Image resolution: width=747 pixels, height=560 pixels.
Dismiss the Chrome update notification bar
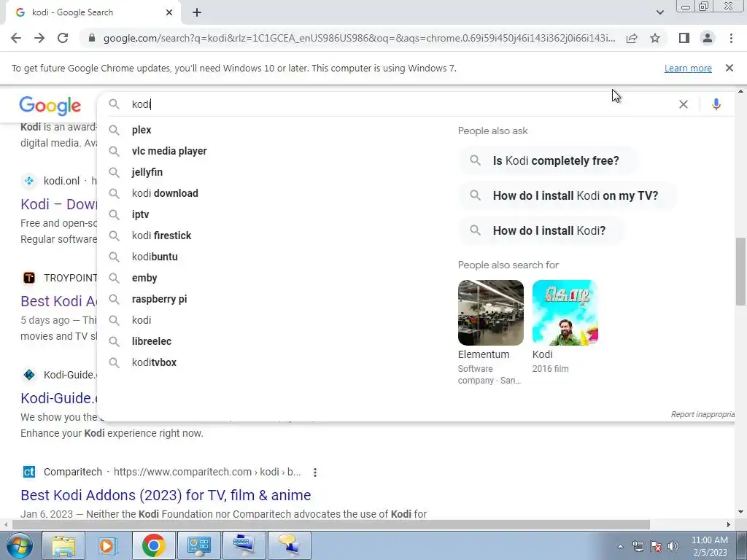(x=729, y=68)
